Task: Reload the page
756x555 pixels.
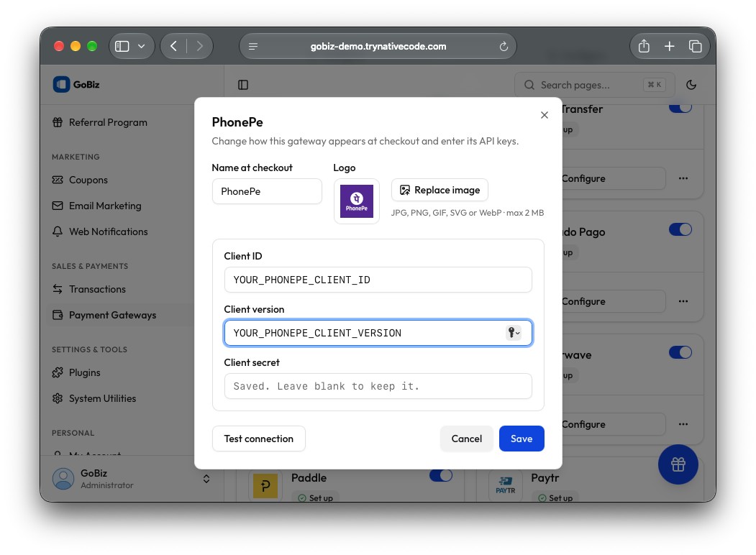Action: (x=504, y=46)
